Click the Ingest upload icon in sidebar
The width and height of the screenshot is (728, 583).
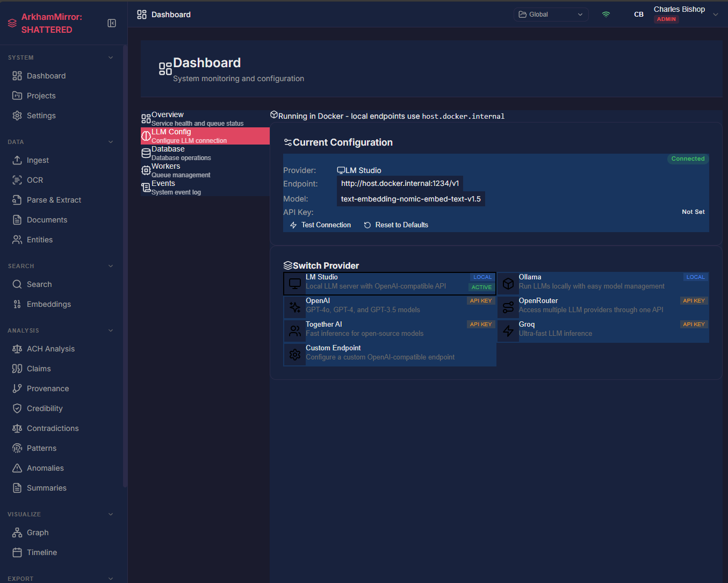pos(17,160)
